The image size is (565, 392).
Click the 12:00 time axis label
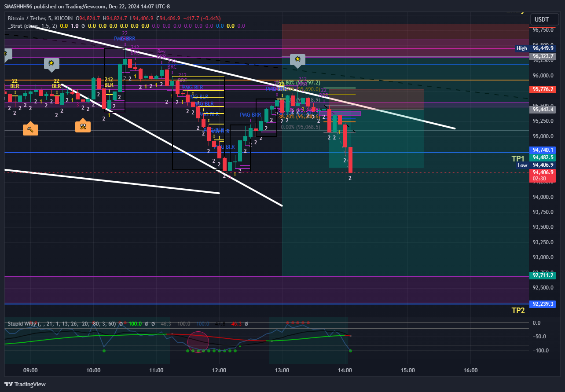pyautogui.click(x=219, y=370)
